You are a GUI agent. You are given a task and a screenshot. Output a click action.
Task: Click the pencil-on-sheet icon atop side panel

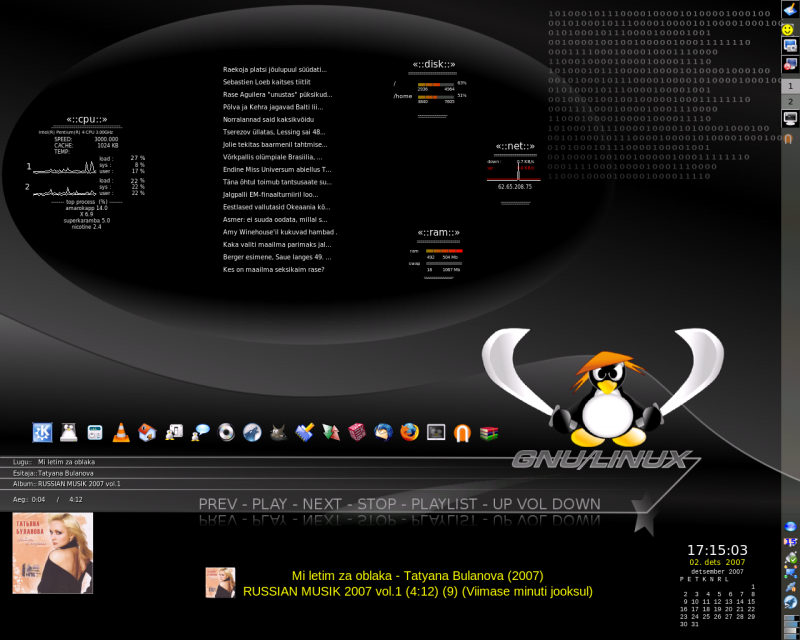(x=790, y=9)
